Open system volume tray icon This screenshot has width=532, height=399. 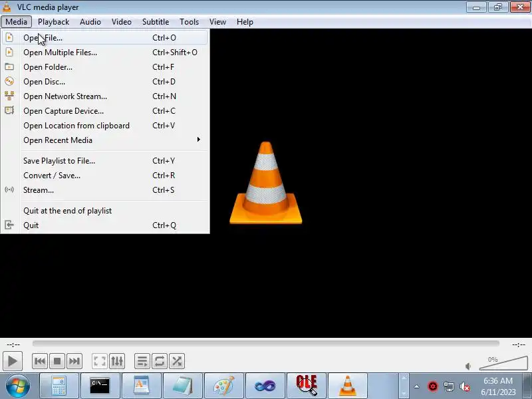tap(465, 386)
